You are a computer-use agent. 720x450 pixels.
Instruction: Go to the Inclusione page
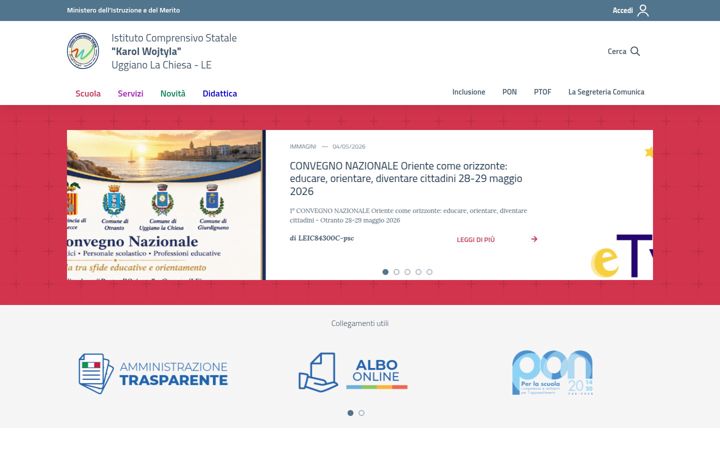tap(468, 92)
